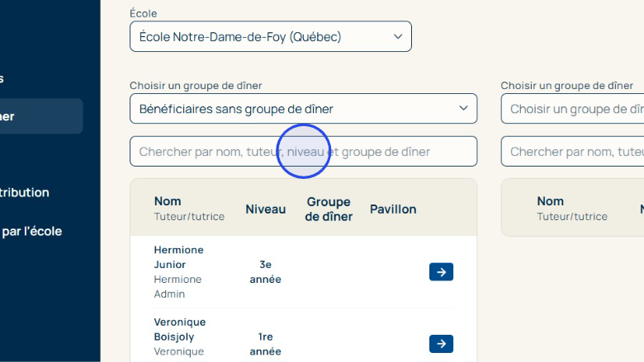Select the Pavillon column header
This screenshot has height=362, width=644.
393,209
